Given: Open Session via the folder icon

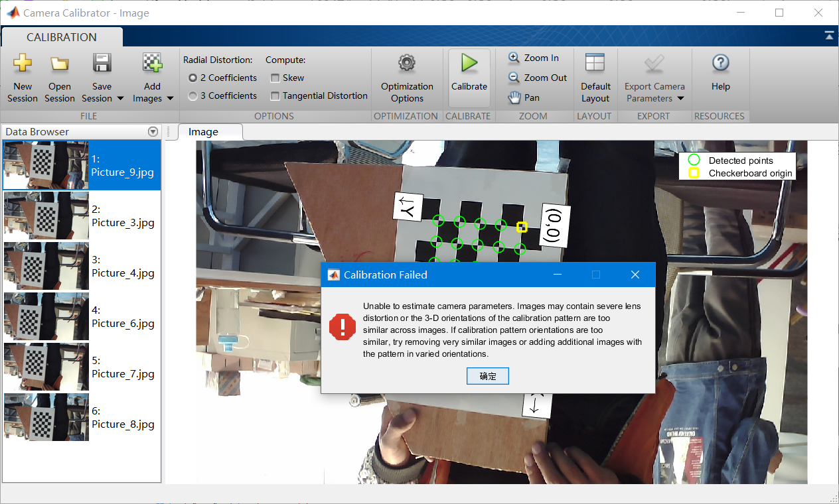Looking at the screenshot, I should [x=60, y=64].
